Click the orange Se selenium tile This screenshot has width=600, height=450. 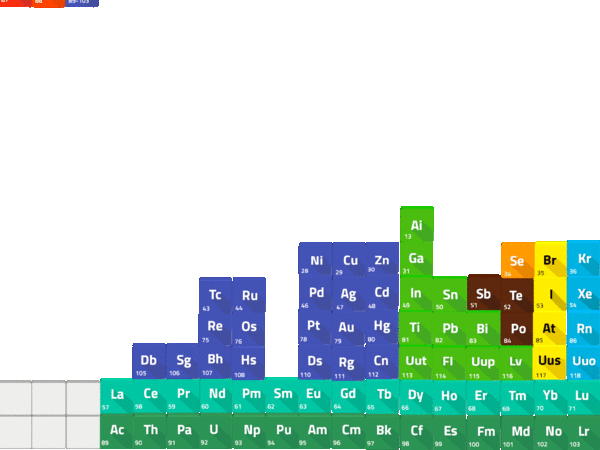518,260
